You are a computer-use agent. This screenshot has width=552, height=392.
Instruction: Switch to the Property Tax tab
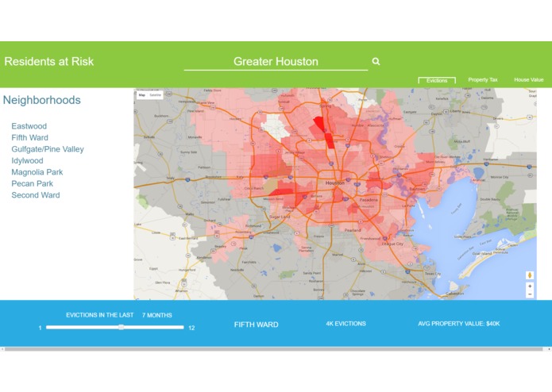coord(483,80)
